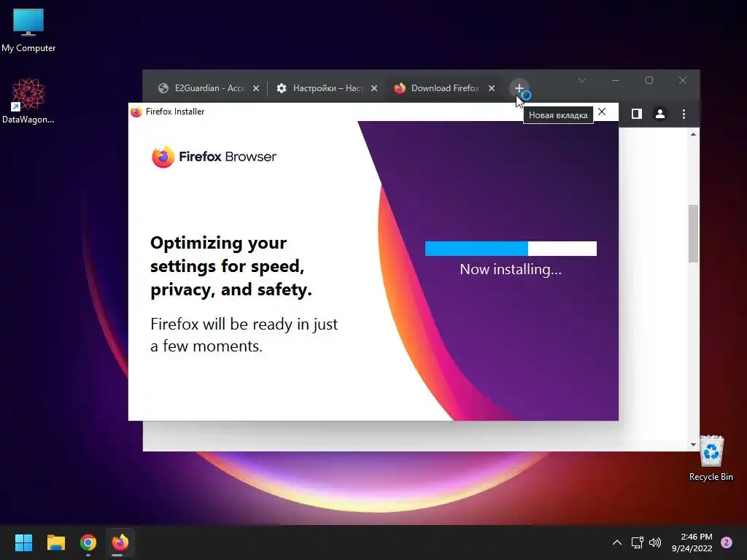Click the installation progress bar
The height and width of the screenshot is (560, 747).
click(511, 249)
